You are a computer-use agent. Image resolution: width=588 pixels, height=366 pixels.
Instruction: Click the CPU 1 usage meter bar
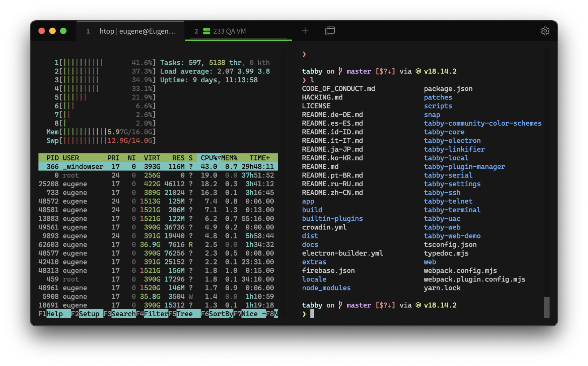pos(105,63)
